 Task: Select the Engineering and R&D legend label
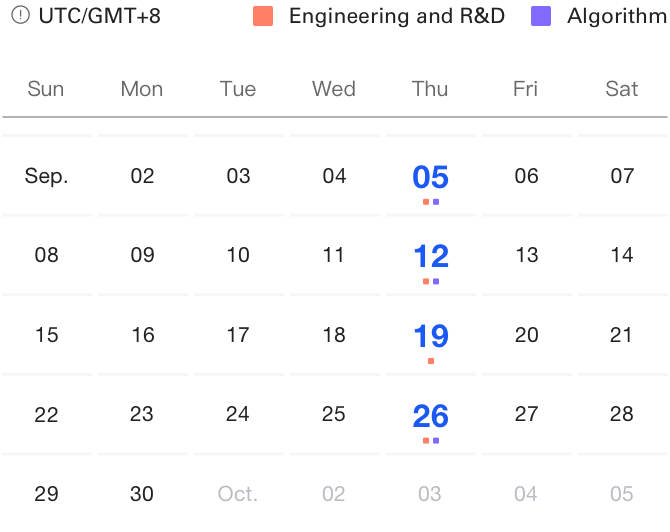pyautogui.click(x=396, y=16)
